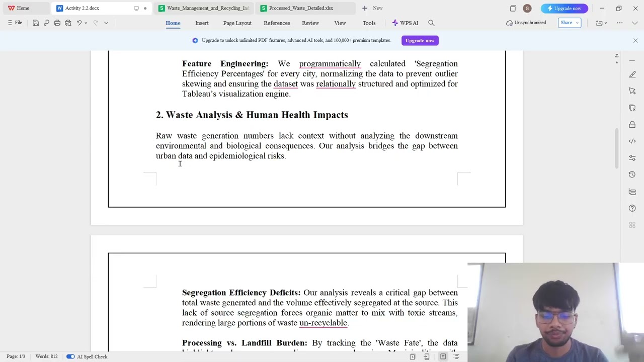Open the code brackets sidebar icon

click(632, 141)
